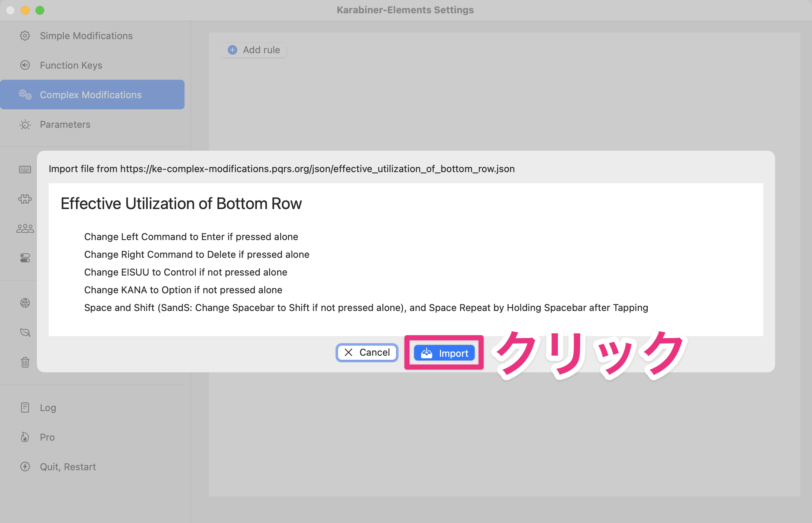Click the Parameters dial icon
Screen dimensions: 812x523
point(25,124)
